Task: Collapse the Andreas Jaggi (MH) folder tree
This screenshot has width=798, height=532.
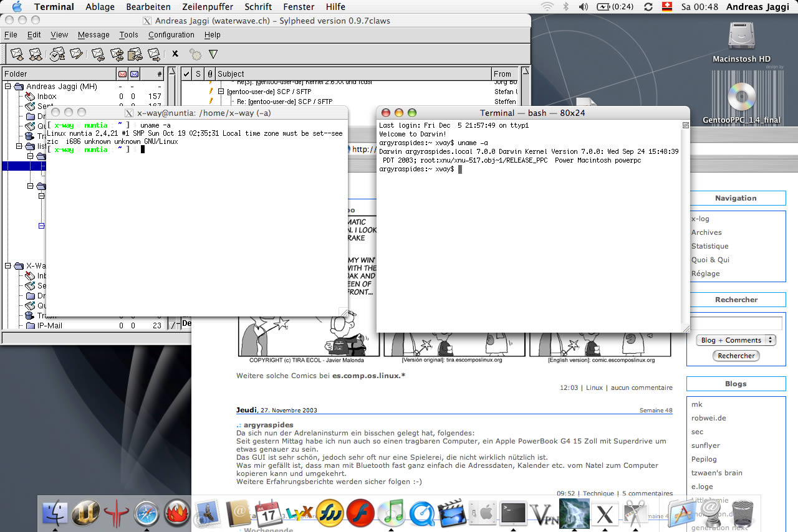Action: point(8,86)
